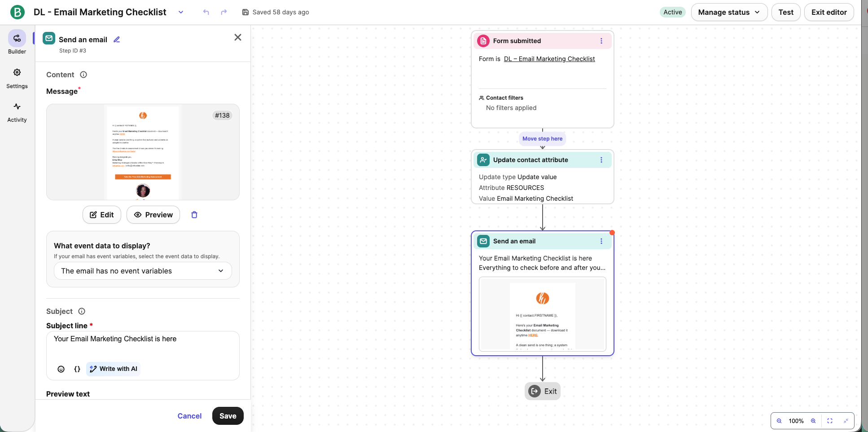Expand the automation title dropdown chevron
The image size is (868, 432).
181,12
